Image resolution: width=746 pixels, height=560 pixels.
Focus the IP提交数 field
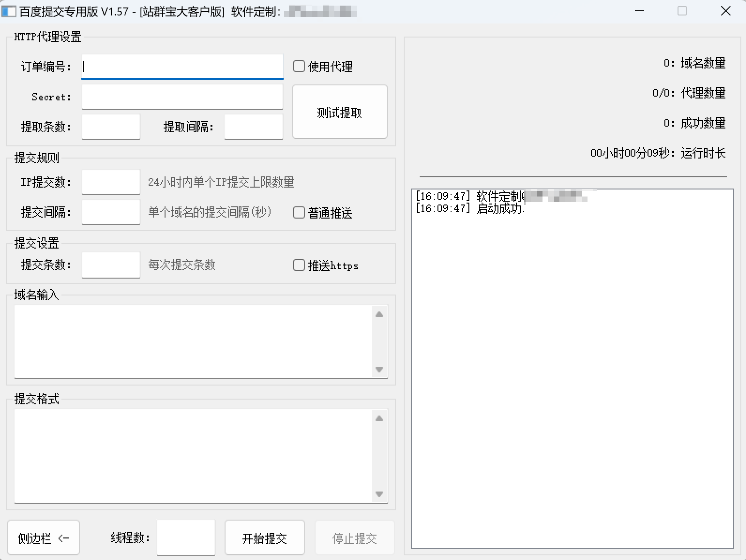coord(111,182)
